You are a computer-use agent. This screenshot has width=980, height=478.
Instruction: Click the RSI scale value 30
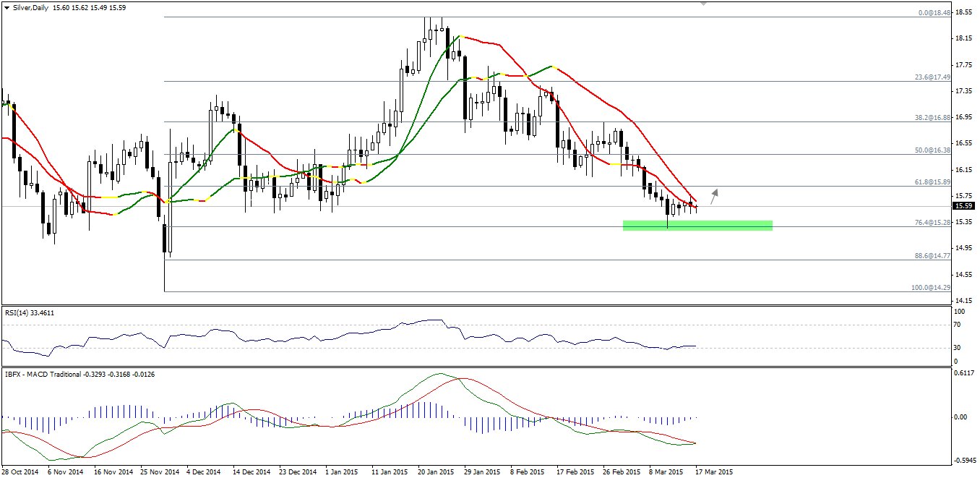pyautogui.click(x=958, y=348)
